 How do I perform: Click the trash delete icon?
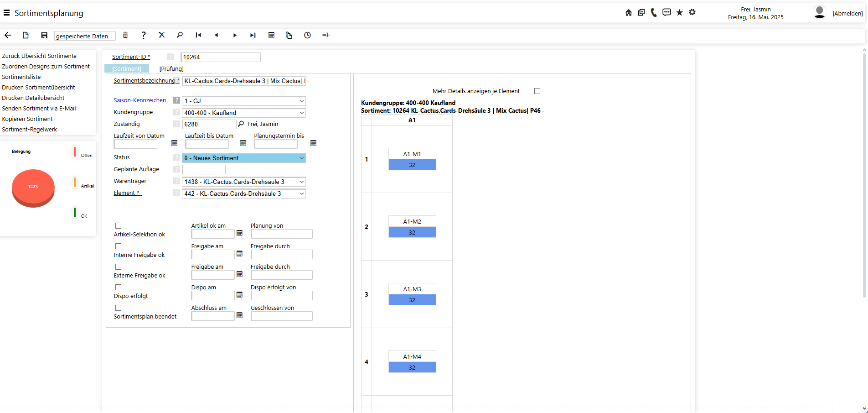tap(125, 35)
